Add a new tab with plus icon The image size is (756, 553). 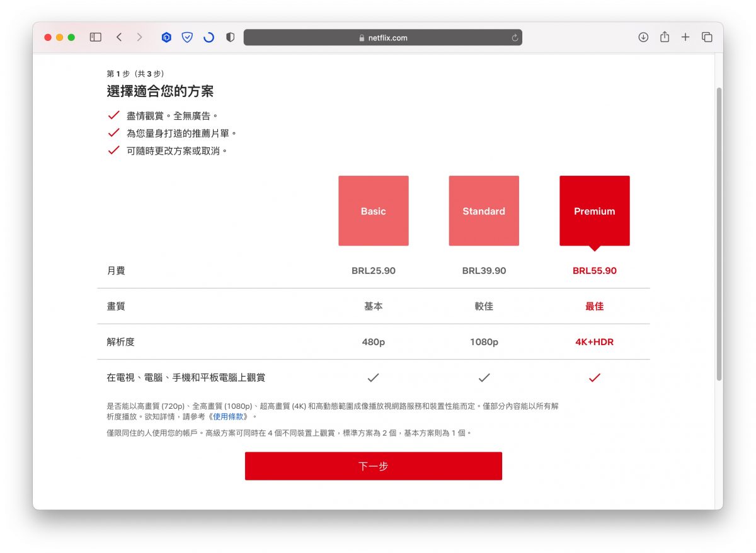click(685, 37)
